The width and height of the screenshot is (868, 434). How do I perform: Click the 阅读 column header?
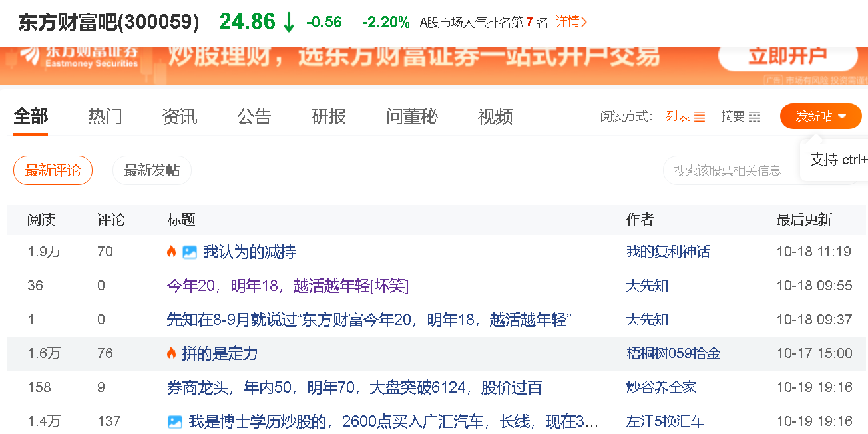point(41,220)
